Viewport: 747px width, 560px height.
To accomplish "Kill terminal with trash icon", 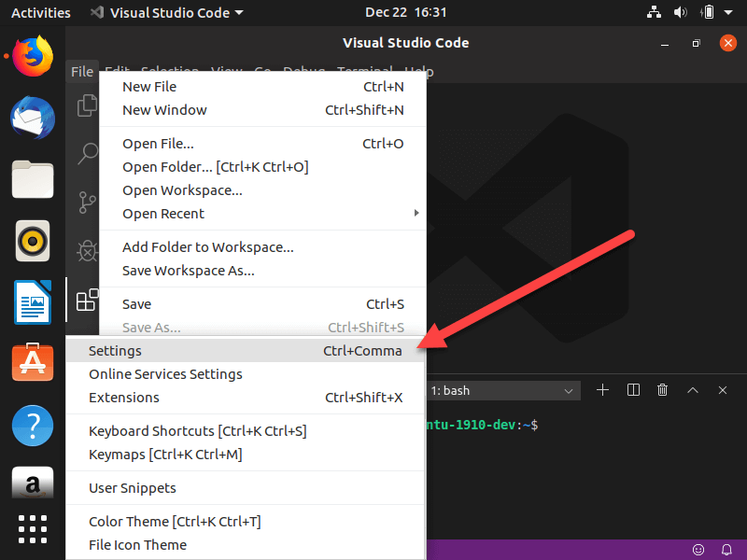I will point(662,390).
